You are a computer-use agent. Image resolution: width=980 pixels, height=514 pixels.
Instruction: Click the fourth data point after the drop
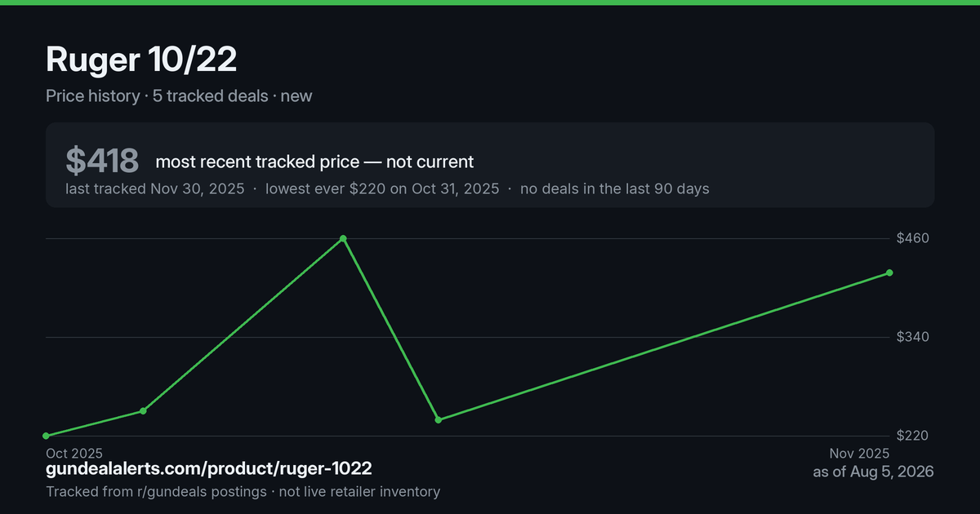pyautogui.click(x=439, y=419)
